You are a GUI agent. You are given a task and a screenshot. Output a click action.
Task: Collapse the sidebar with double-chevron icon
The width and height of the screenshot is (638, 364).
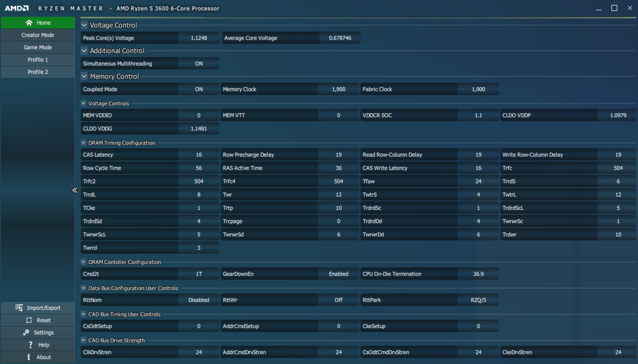click(75, 190)
